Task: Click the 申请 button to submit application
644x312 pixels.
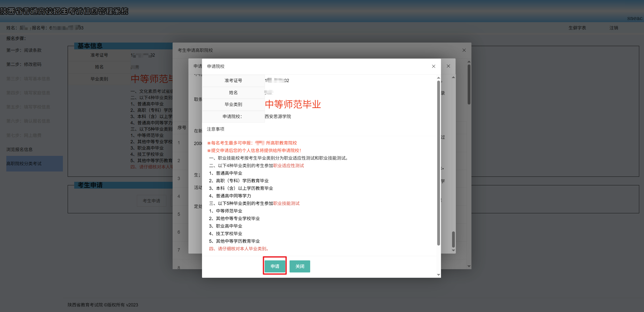Action: [274, 266]
